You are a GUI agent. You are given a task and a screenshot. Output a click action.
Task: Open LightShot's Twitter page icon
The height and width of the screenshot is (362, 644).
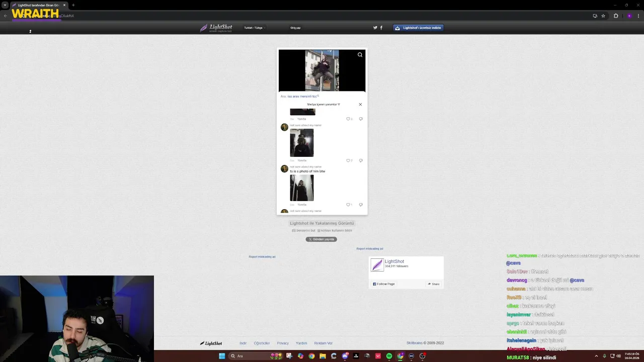375,28
